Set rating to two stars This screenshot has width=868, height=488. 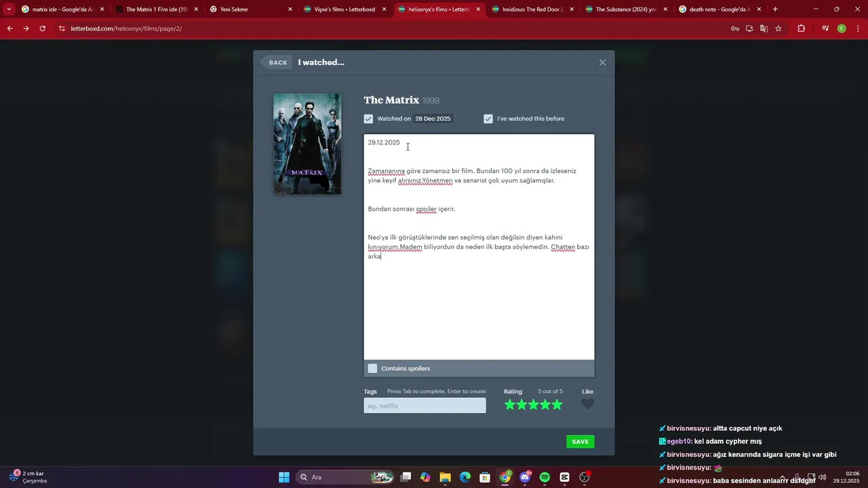(x=521, y=405)
